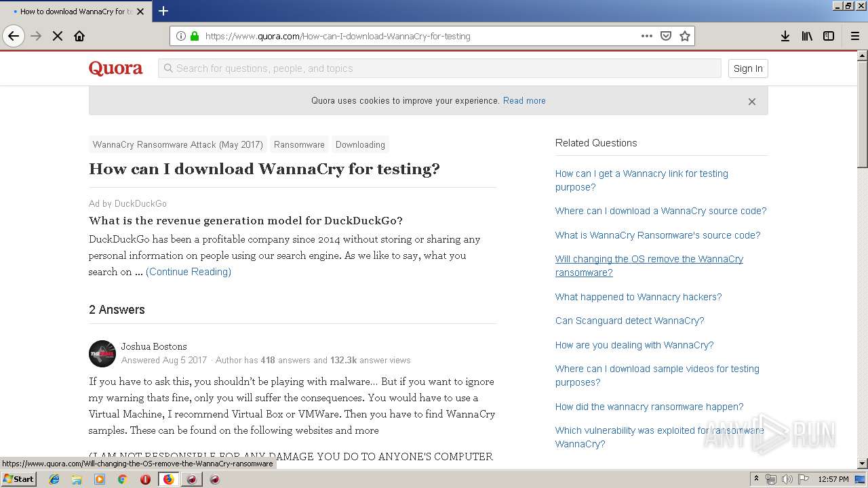Open Action Center flag tray icon

click(803, 479)
